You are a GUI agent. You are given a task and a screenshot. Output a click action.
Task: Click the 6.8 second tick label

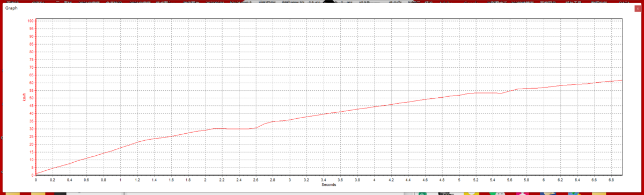click(611, 180)
